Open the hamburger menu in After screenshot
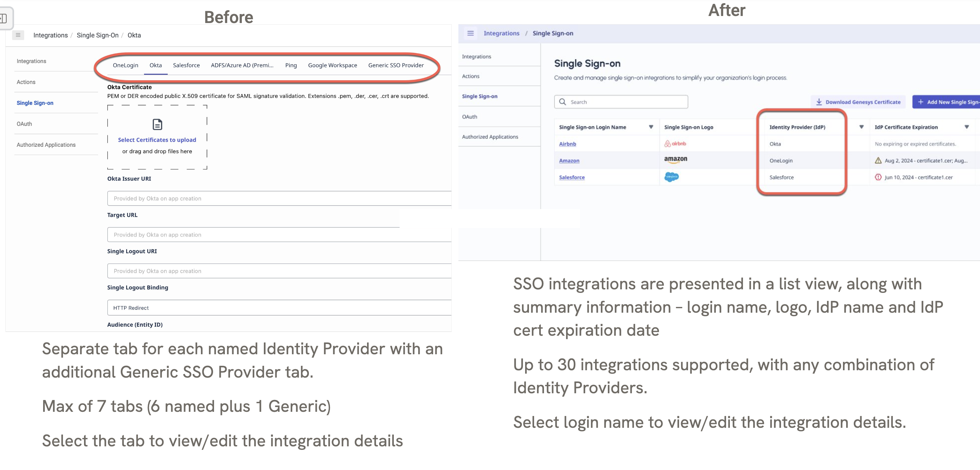 click(x=470, y=33)
